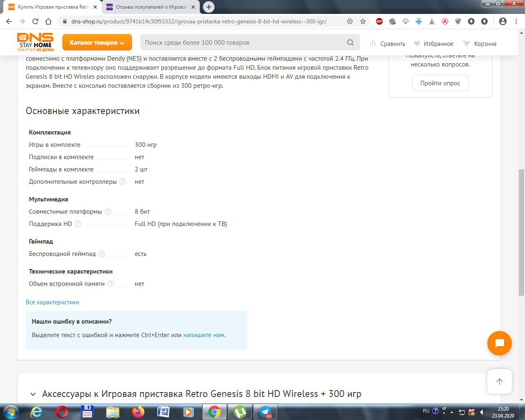Image resolution: width=525 pixels, height=420 pixels.
Task: Click the напишите нам link
Action: click(x=204, y=335)
